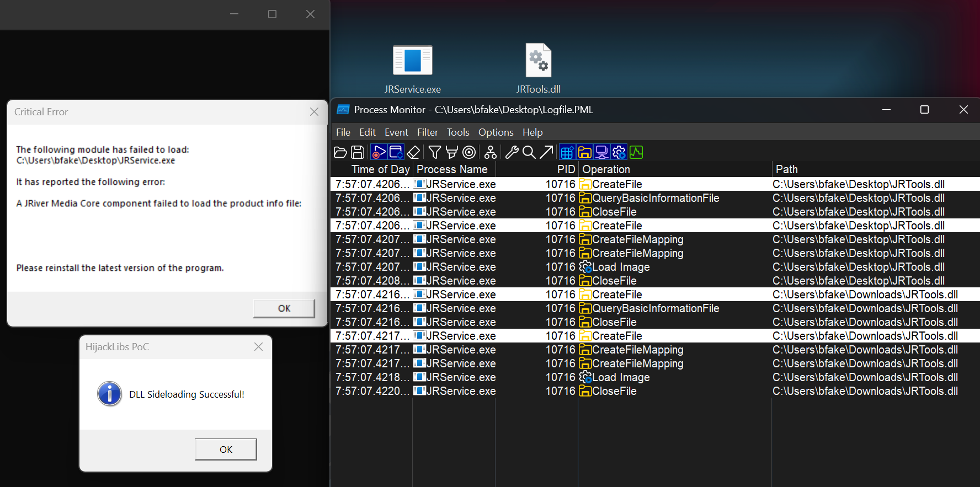This screenshot has width=980, height=487.
Task: Open the File menu
Action: [343, 132]
